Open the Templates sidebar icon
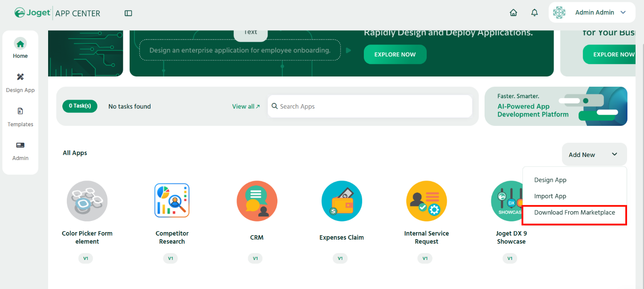This screenshot has height=289, width=644. coord(20,112)
